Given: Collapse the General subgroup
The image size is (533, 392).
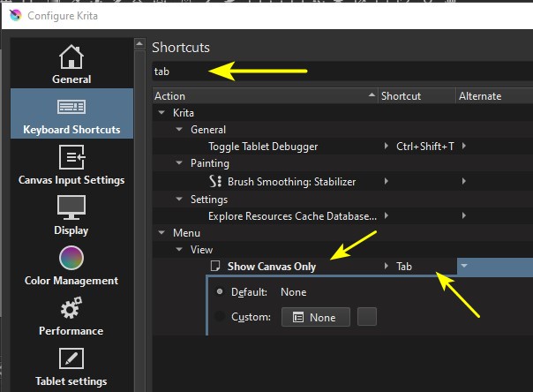Looking at the screenshot, I should [x=179, y=129].
